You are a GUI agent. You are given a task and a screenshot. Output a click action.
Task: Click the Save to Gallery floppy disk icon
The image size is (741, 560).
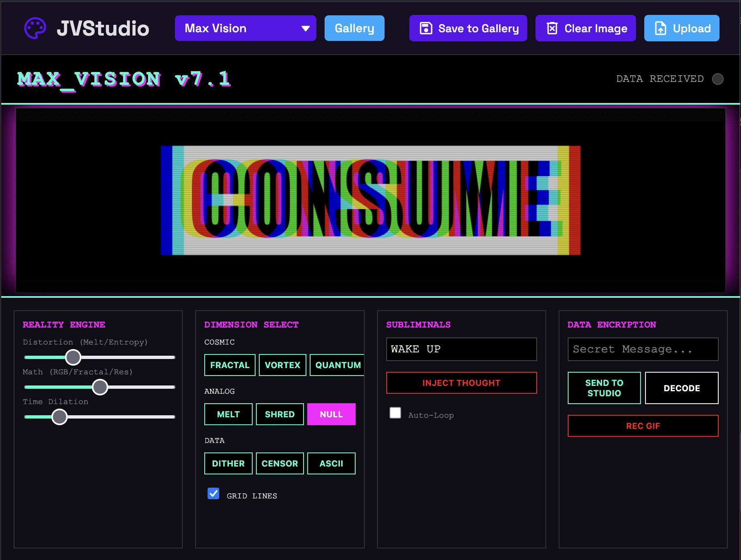pyautogui.click(x=425, y=28)
